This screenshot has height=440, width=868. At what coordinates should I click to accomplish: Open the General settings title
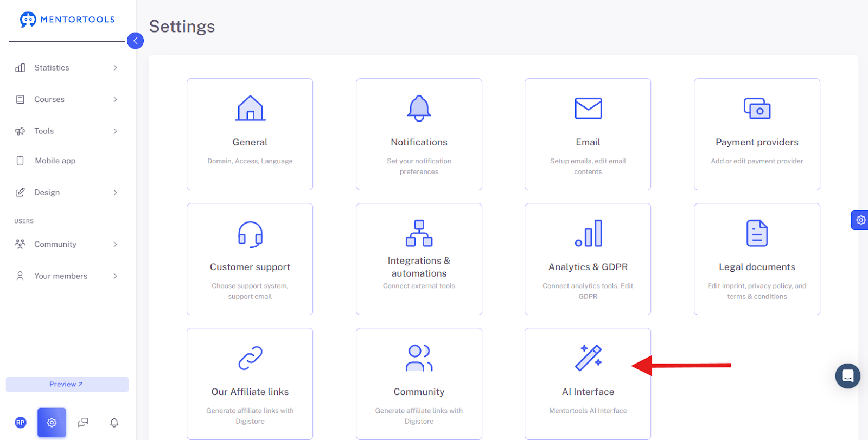(250, 142)
